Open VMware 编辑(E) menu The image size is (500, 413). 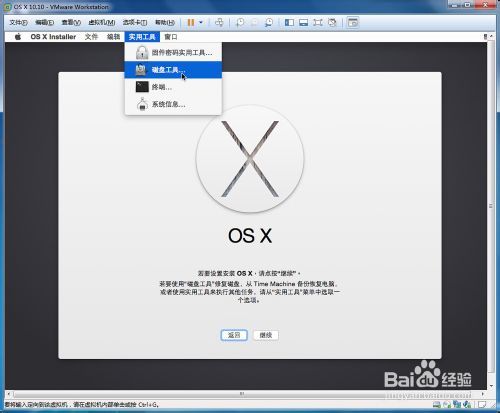point(44,22)
